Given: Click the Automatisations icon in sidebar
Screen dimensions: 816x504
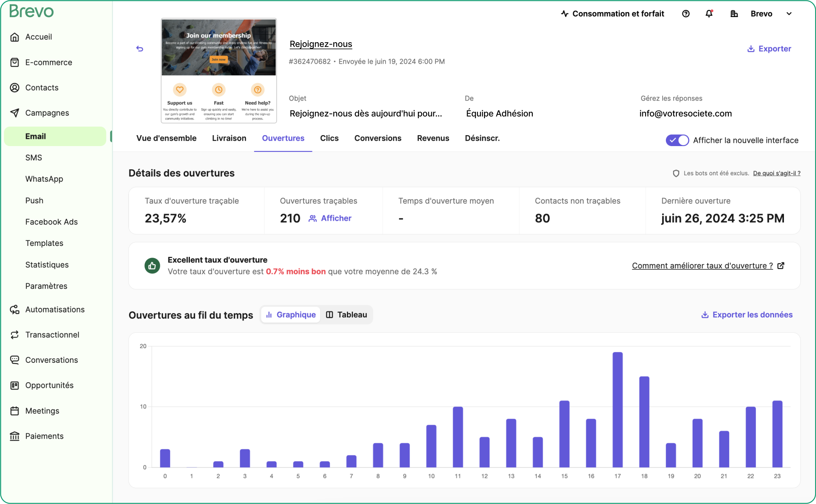Looking at the screenshot, I should [15, 310].
